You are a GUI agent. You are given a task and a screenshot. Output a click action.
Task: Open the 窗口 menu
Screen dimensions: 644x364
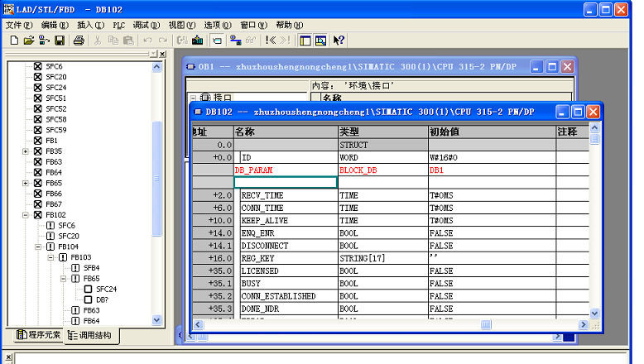[254, 25]
